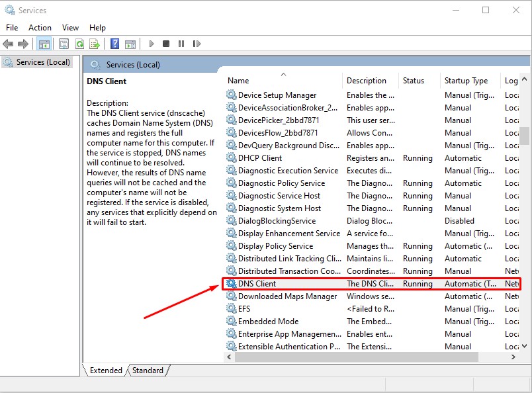Screen dimensions: 532x393
Task: Select the DHCP Client service row
Action: 260,158
